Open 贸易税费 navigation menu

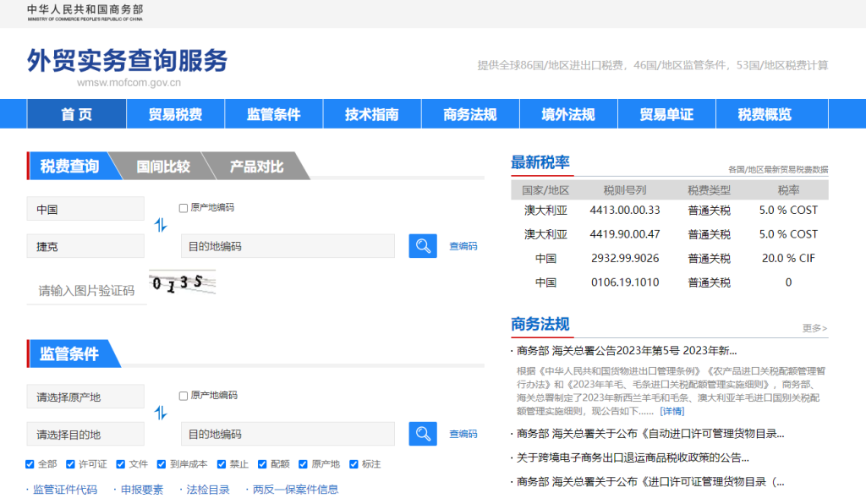(x=176, y=113)
